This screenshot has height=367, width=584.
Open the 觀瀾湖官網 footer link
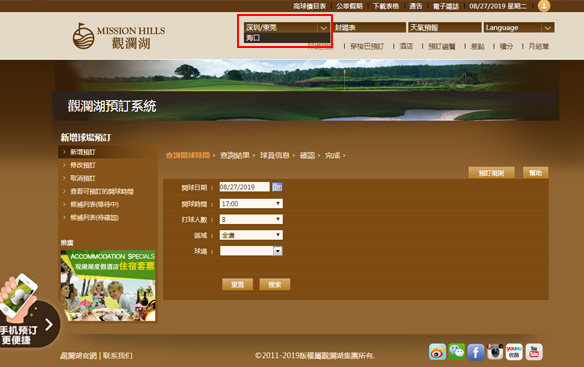[79, 355]
